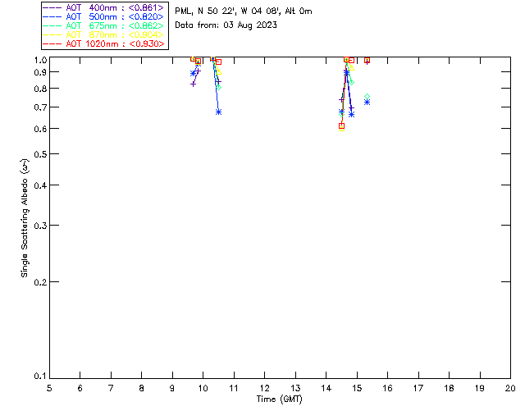Click the AOT 675nm legend entry
Viewport: 525px width, 420px height.
104,25
